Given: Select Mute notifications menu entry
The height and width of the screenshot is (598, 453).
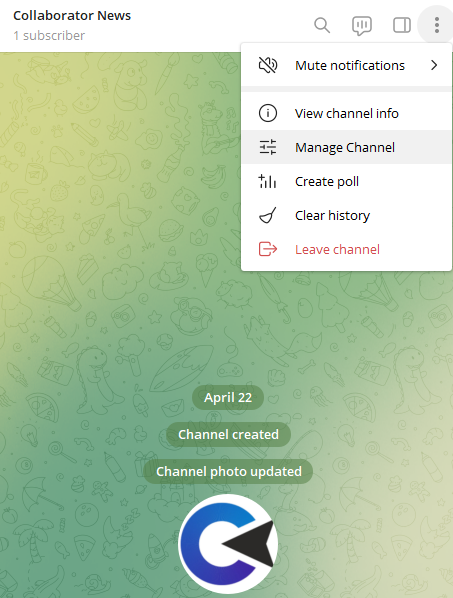Looking at the screenshot, I should (x=346, y=65).
